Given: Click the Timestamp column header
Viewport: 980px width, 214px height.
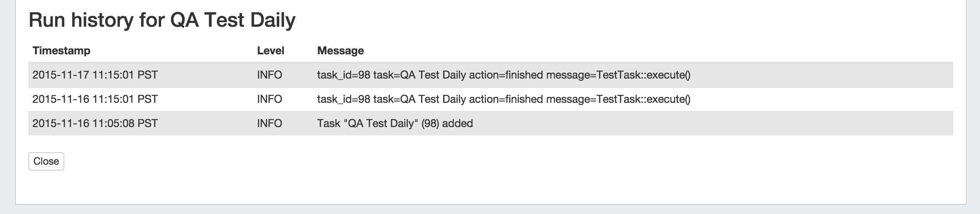Looking at the screenshot, I should (x=61, y=51).
